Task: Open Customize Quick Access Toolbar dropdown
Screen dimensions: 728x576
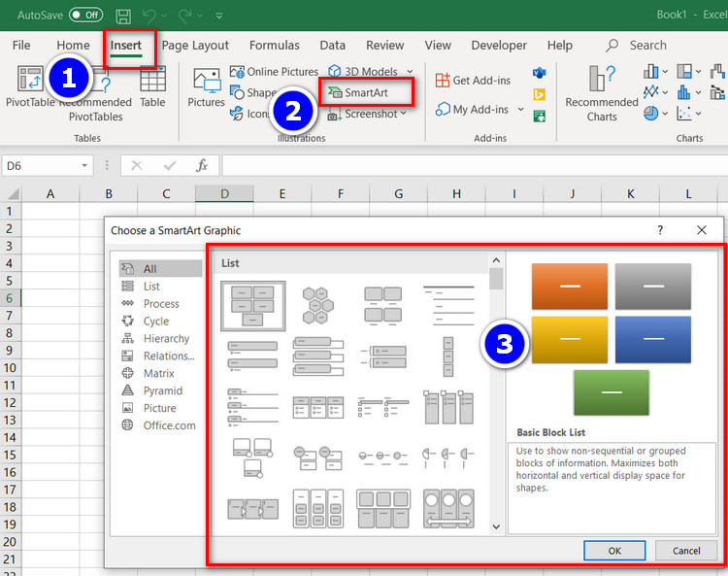Action: (x=219, y=16)
